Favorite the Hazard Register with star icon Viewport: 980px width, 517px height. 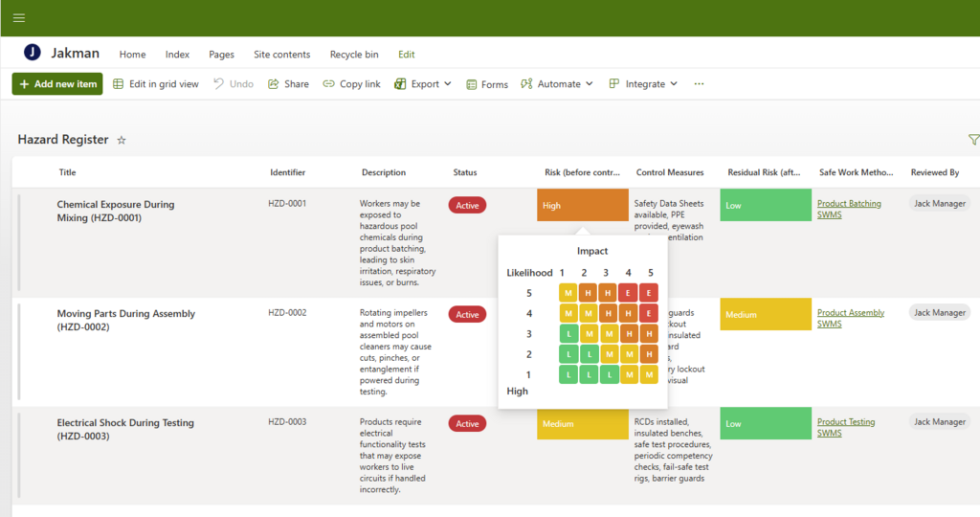tap(122, 140)
